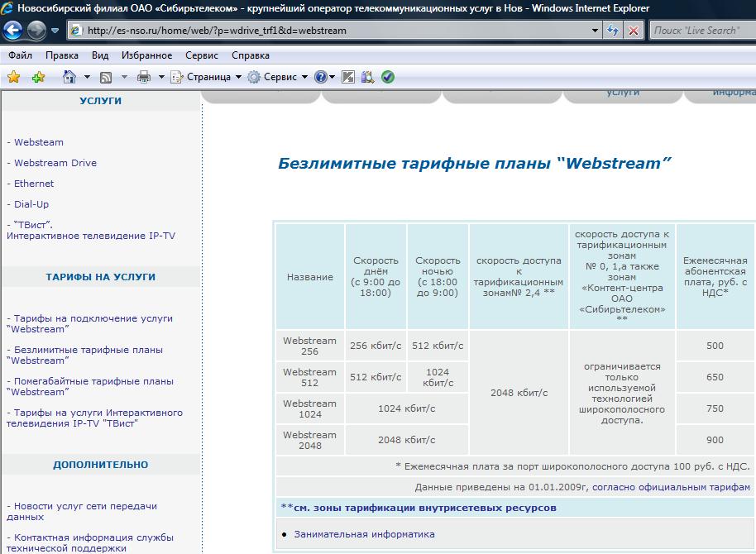Click the УСЛУГИ sidebar section header
The width and height of the screenshot is (756, 554).
click(x=100, y=101)
